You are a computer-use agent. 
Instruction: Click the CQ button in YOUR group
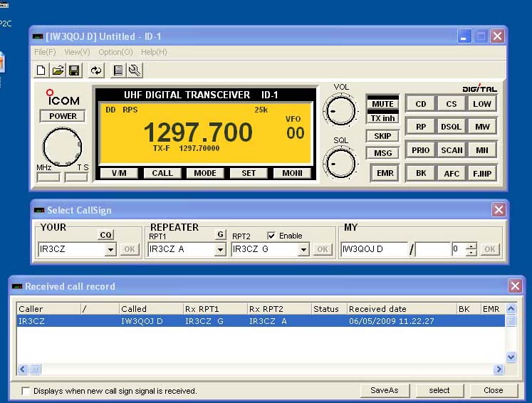(106, 235)
